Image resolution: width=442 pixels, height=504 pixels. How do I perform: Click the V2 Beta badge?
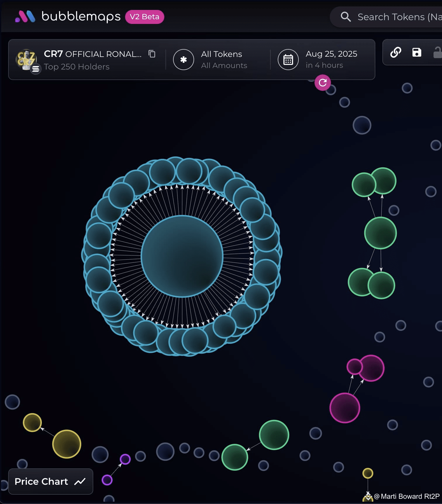[x=145, y=17]
